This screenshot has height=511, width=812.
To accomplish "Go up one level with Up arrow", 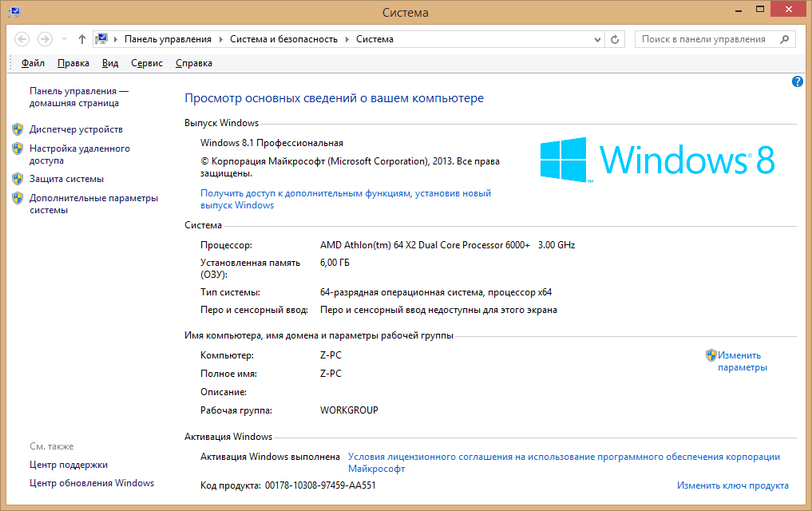I will [81, 39].
